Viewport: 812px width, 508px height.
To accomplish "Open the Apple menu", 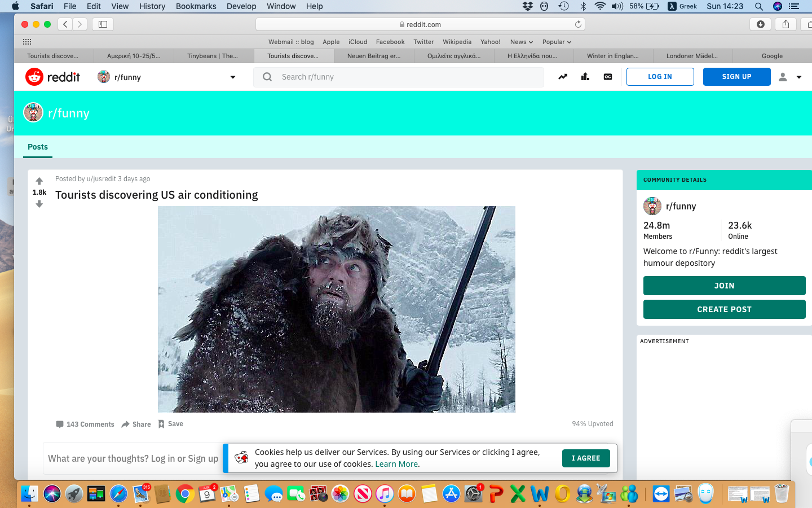I will [15, 6].
